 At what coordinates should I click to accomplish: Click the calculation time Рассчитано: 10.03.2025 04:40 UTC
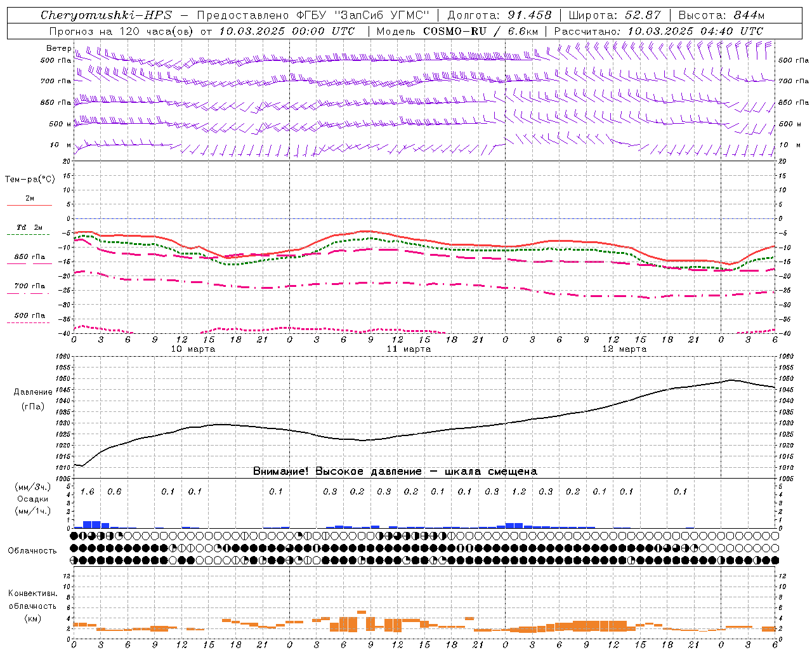click(658, 31)
